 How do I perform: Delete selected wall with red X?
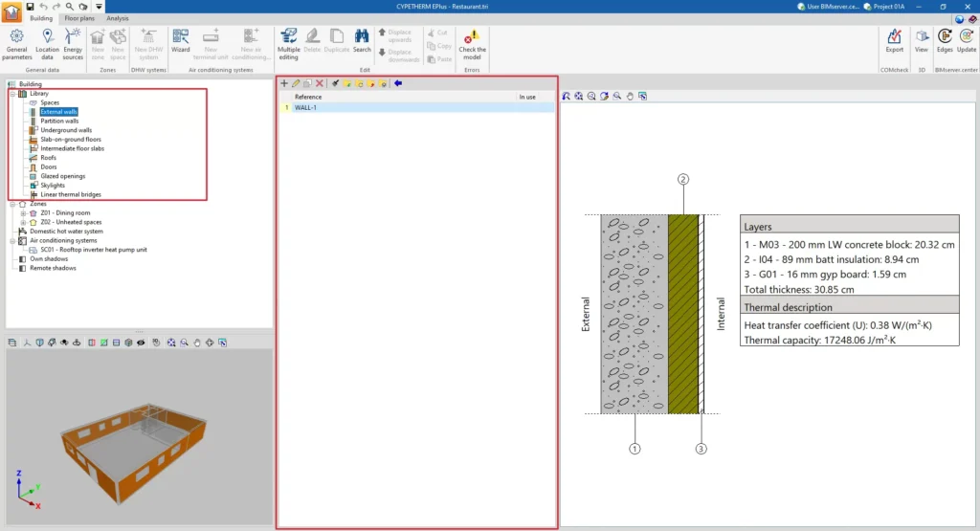point(320,84)
